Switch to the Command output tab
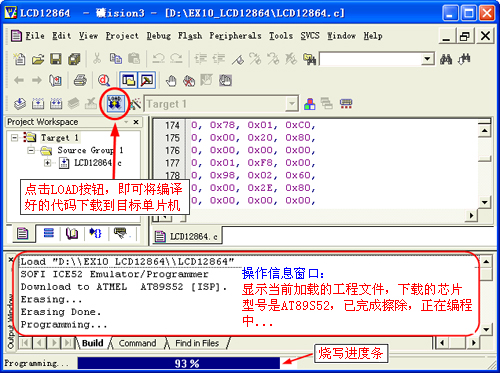Image resolution: width=500 pixels, height=373 pixels. [x=137, y=343]
